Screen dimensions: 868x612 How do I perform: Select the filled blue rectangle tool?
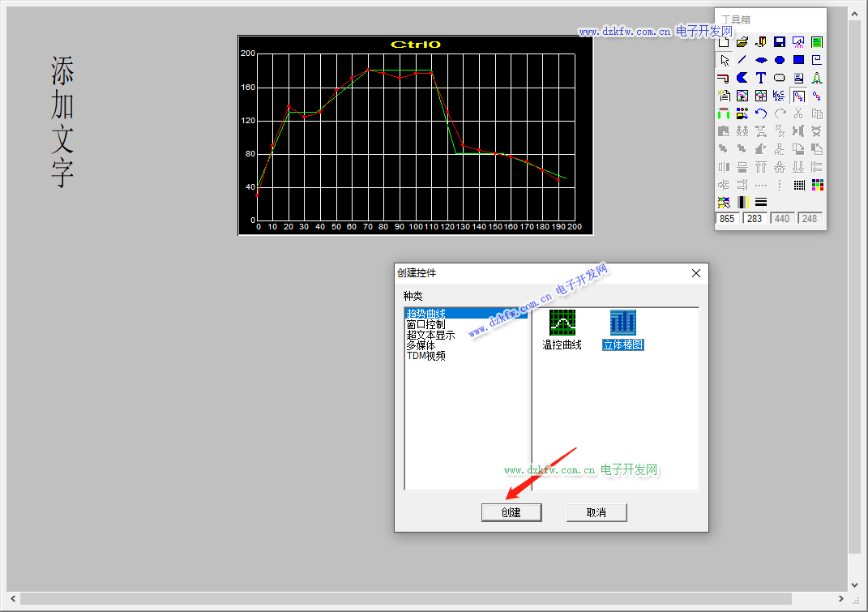click(x=798, y=60)
